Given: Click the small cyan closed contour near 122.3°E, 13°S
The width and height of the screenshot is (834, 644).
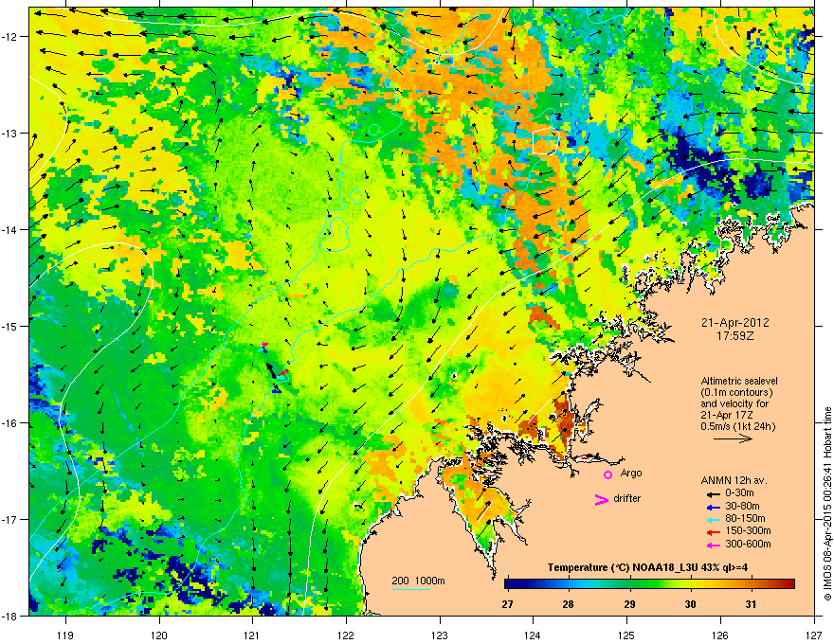Looking at the screenshot, I should coord(374,129).
